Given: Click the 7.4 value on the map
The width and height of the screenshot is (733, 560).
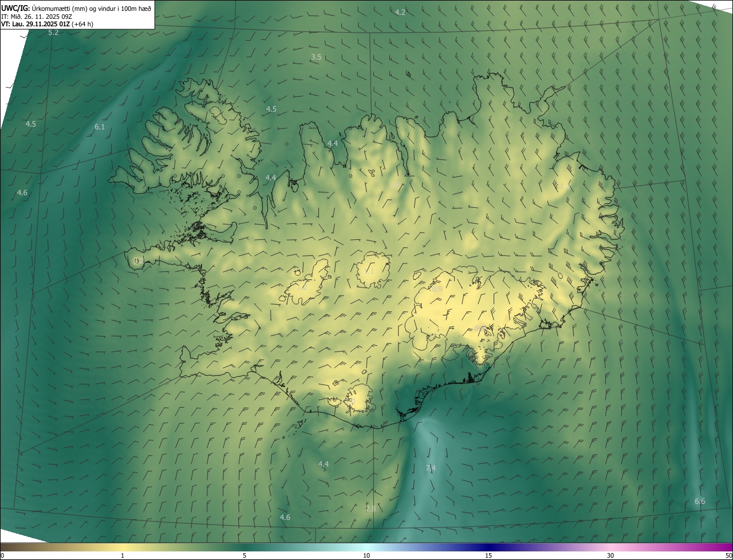Looking at the screenshot, I should coord(431,468).
